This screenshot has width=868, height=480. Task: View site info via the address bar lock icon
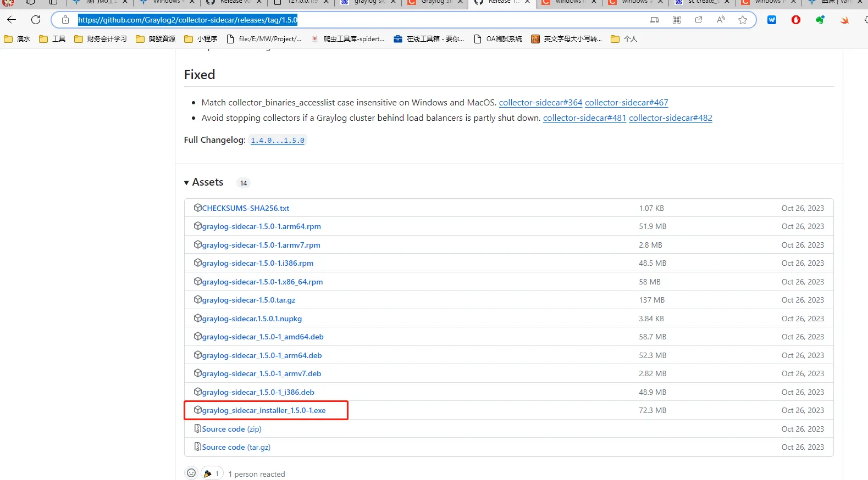point(65,20)
